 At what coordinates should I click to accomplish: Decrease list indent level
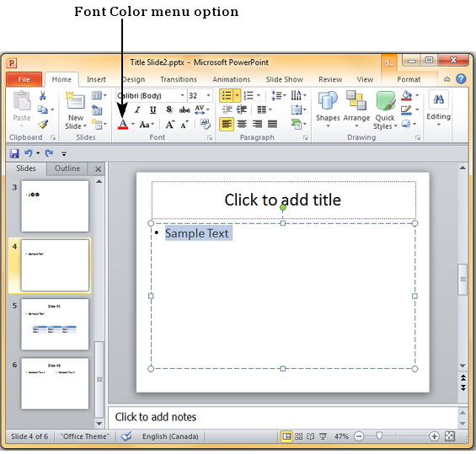coord(227,109)
